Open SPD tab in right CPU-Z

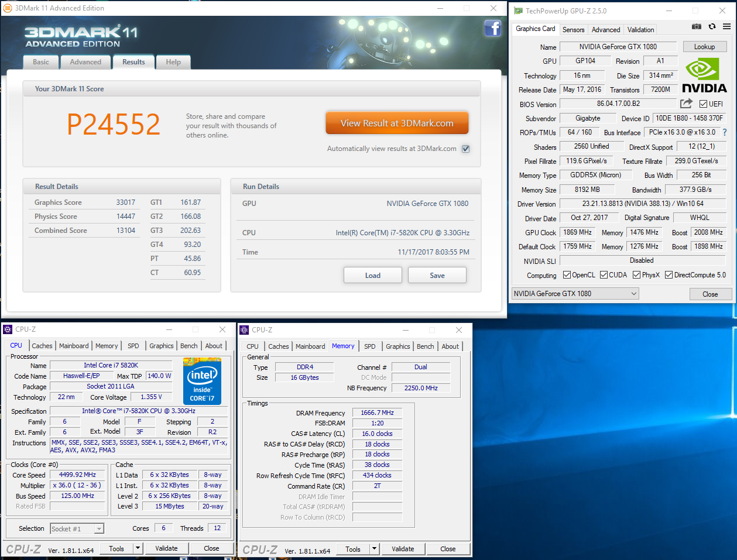370,346
